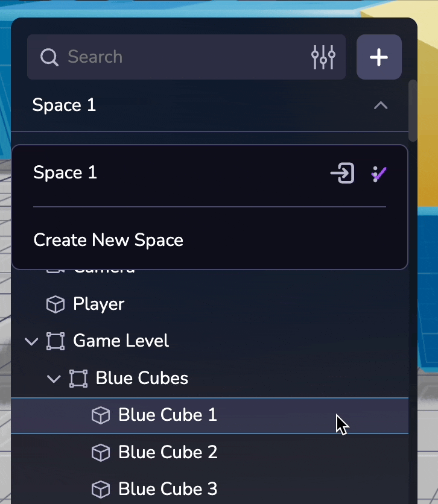Click the plus button to add new item
The image size is (438, 504).
[379, 57]
